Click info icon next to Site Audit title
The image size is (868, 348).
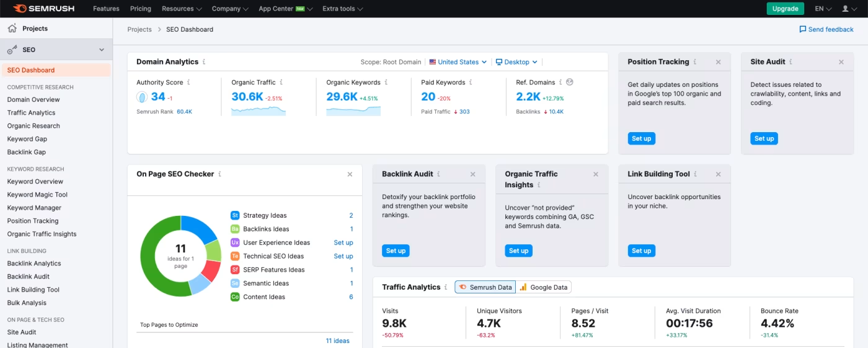click(790, 62)
